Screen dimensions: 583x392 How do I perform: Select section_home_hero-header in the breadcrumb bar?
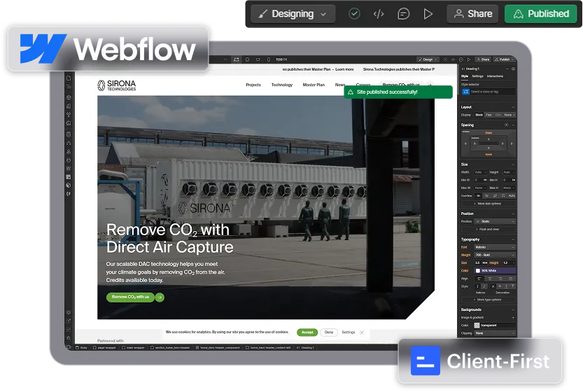[170, 348]
